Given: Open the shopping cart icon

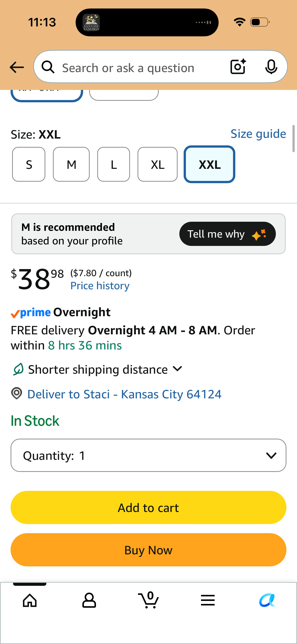Looking at the screenshot, I should pos(149,600).
